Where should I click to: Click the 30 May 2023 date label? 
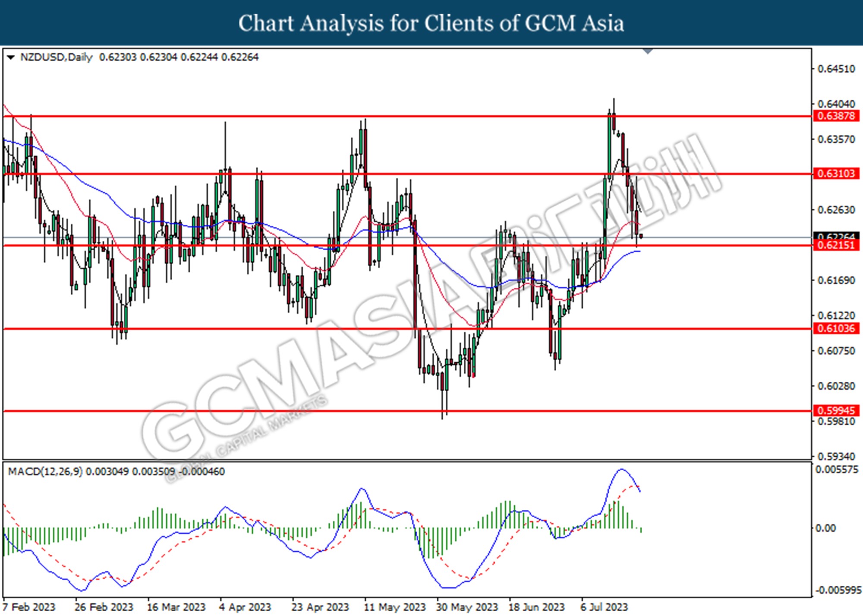(467, 607)
